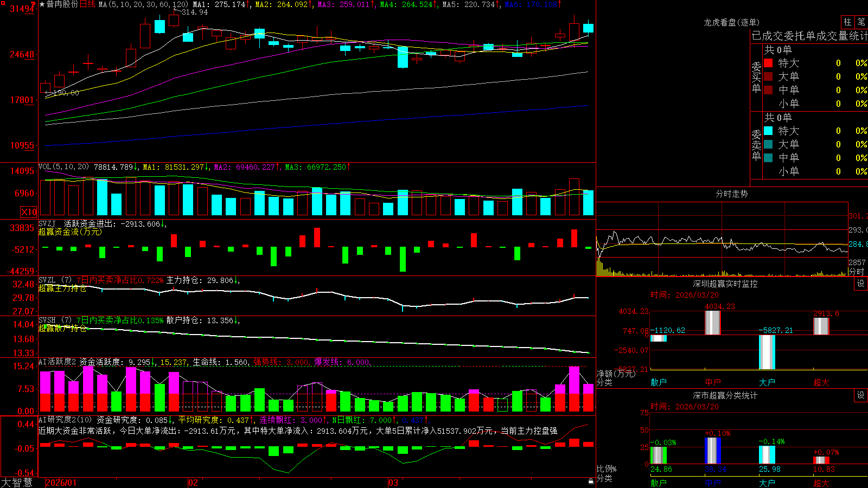Screen dimensions: 868x488
Task: Click the 03 month marker on time axis
Action: pyautogui.click(x=393, y=483)
